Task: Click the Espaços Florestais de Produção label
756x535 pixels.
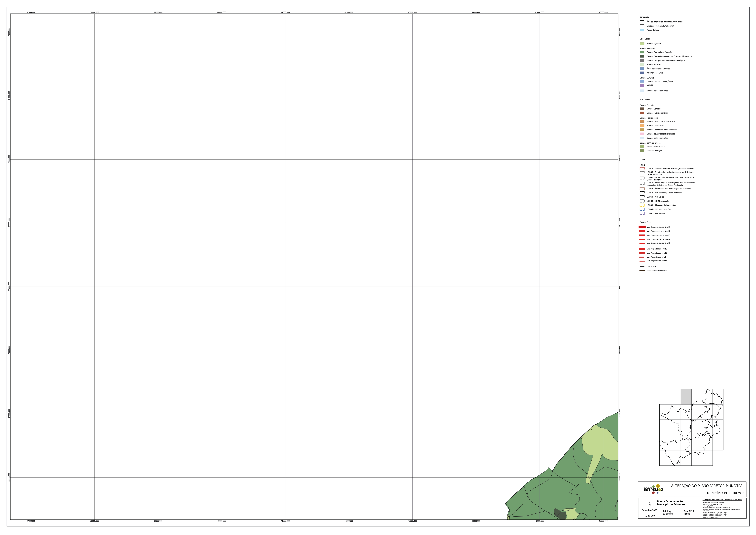Action: tap(660, 52)
